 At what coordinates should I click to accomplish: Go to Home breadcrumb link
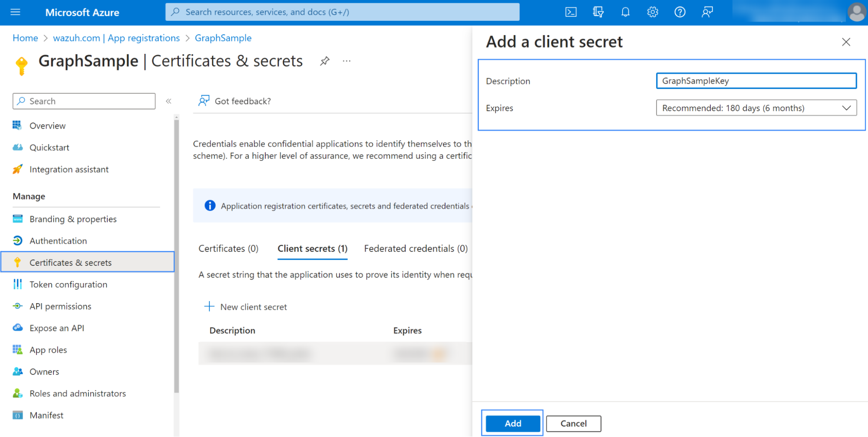click(25, 38)
